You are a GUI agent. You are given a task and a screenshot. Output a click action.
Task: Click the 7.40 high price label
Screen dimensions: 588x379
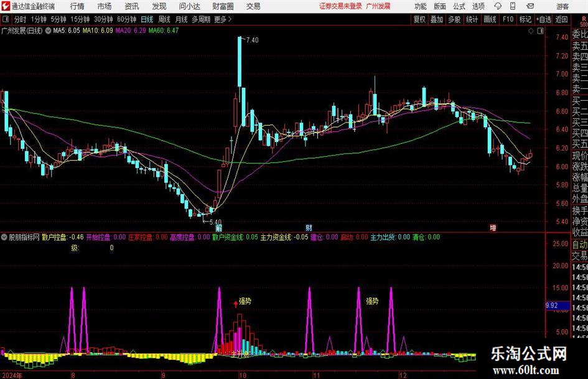click(x=253, y=40)
